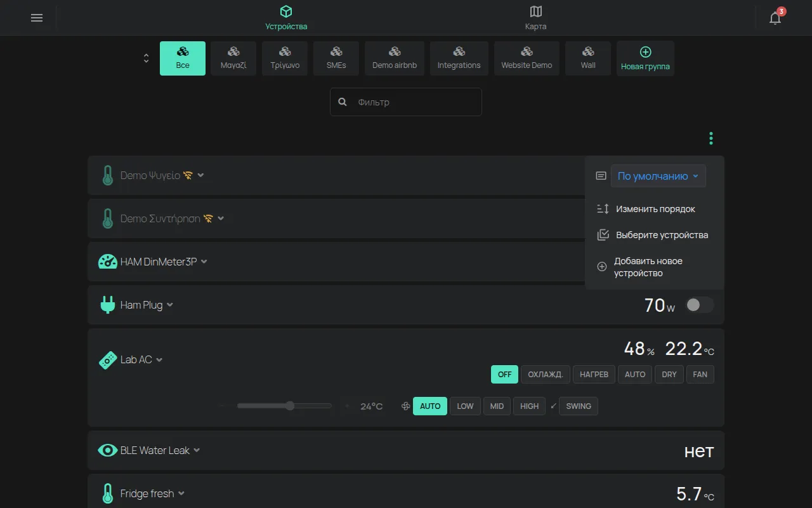Set Lab AC mode to ОХЛАЖД.
Image resolution: width=812 pixels, height=508 pixels.
coord(546,375)
